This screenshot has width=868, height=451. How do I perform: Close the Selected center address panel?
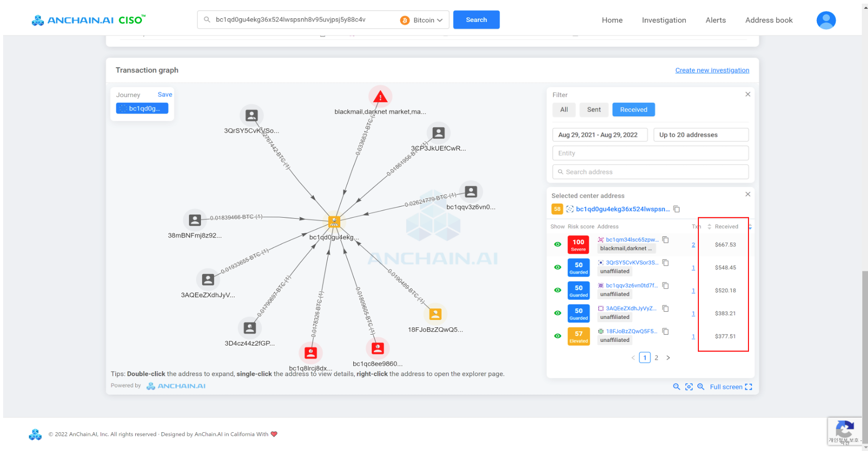(x=748, y=194)
